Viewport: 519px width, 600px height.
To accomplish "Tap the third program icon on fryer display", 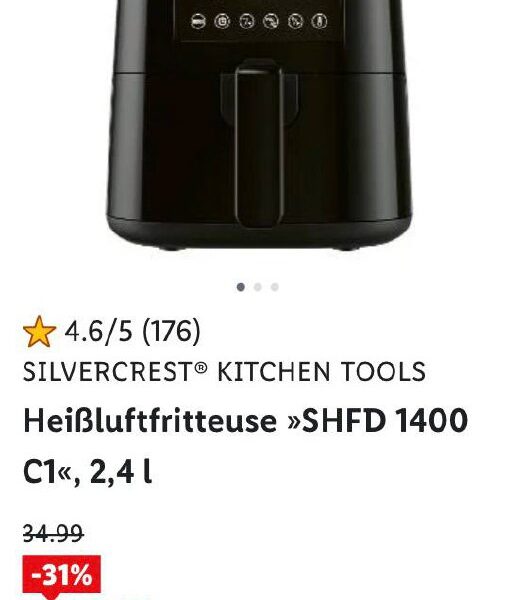I will (247, 21).
